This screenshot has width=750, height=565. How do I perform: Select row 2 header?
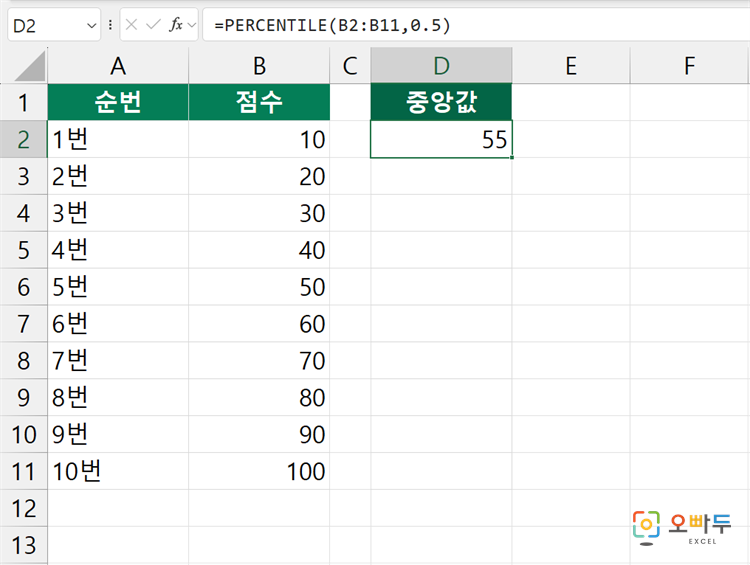(x=23, y=139)
